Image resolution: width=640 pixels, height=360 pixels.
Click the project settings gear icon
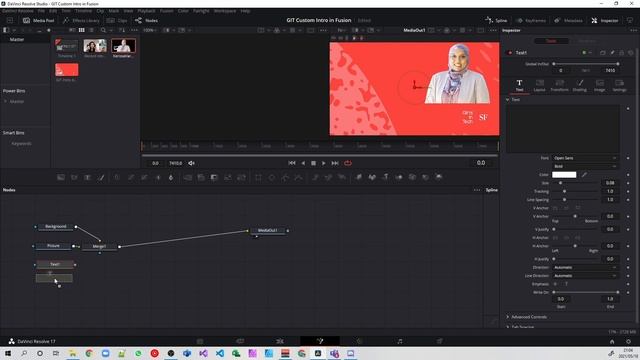click(629, 342)
